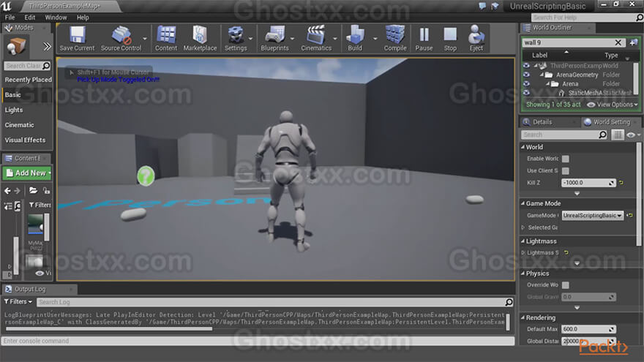Click the Enter console command field

[x=258, y=341]
